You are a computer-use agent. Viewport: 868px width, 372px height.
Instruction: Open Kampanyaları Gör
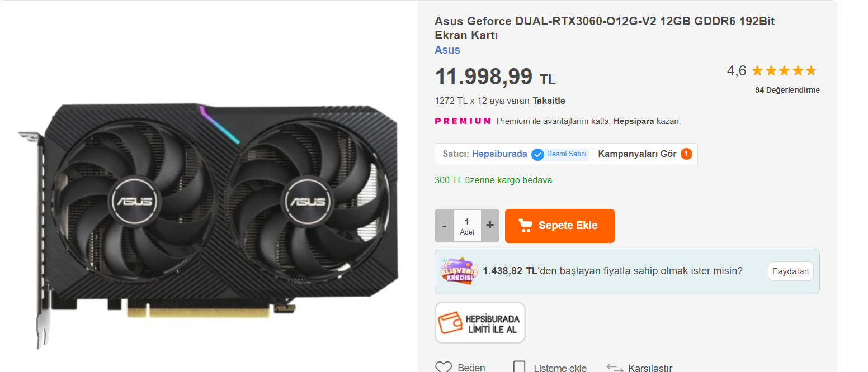(638, 154)
